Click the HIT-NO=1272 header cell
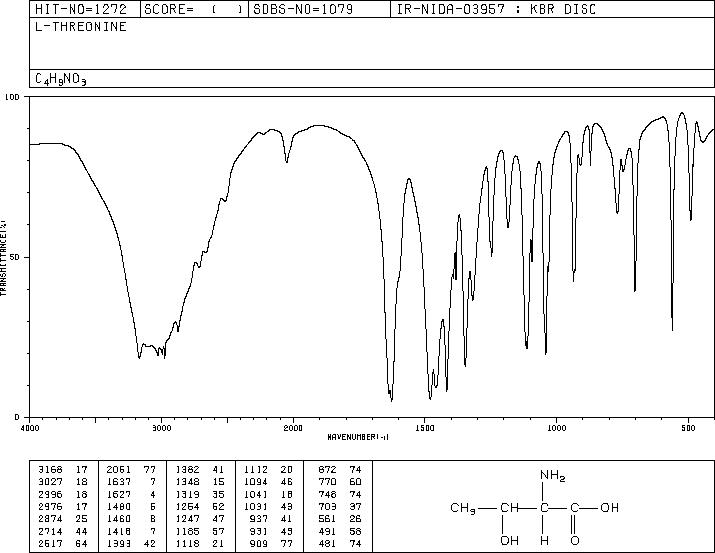715x553 pixels. pos(81,9)
